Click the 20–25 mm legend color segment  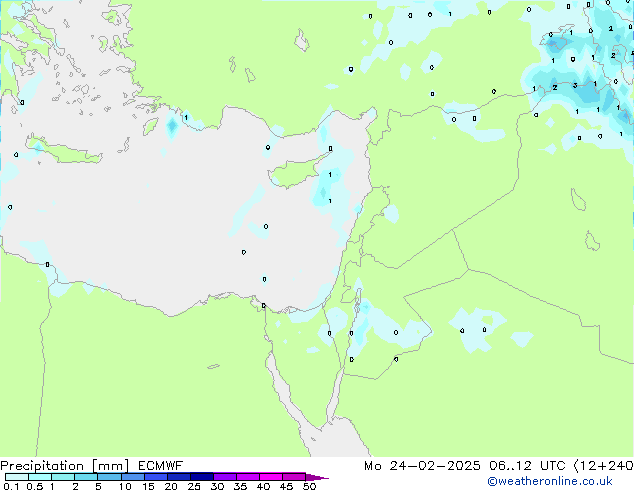click(x=178, y=477)
